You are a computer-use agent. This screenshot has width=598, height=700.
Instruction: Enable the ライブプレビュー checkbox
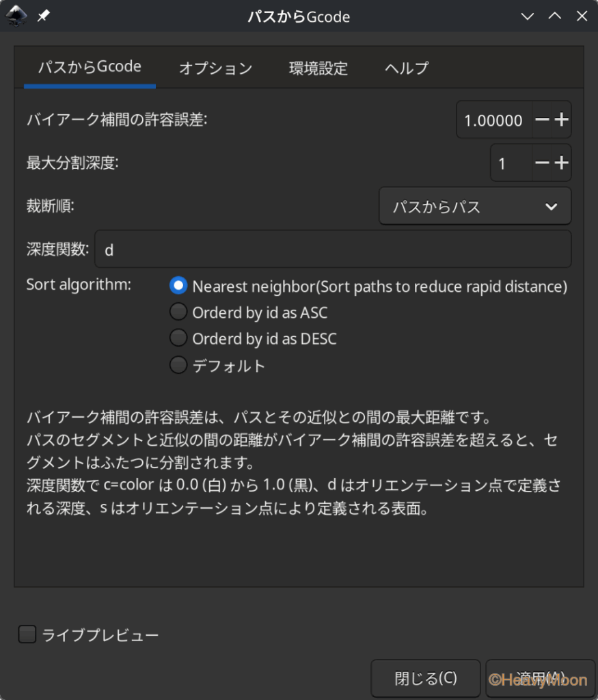[27, 635]
